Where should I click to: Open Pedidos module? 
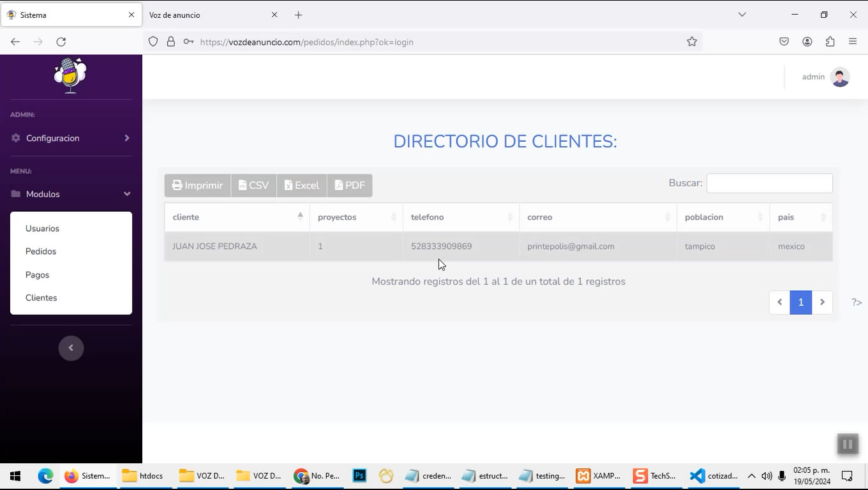[x=41, y=251]
